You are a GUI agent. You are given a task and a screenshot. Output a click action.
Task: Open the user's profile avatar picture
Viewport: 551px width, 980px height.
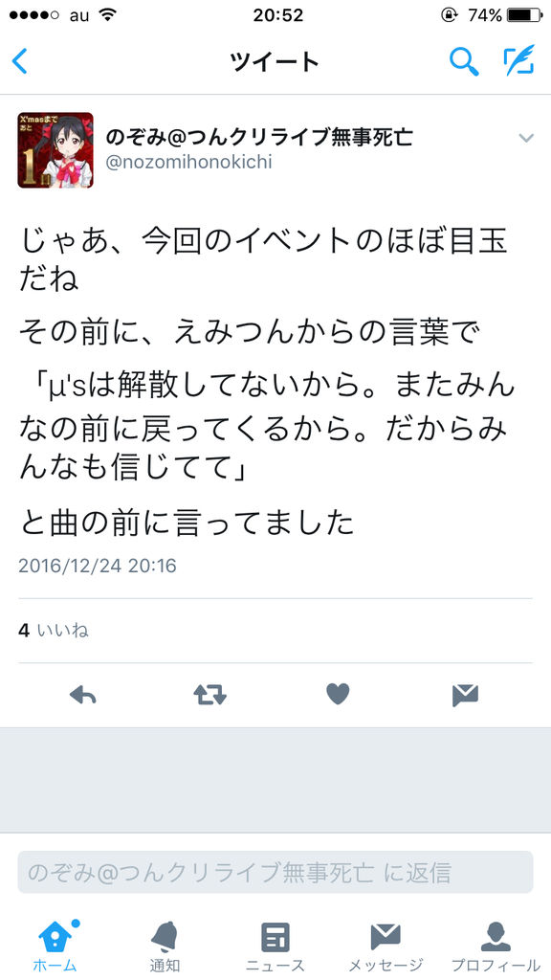[55, 150]
